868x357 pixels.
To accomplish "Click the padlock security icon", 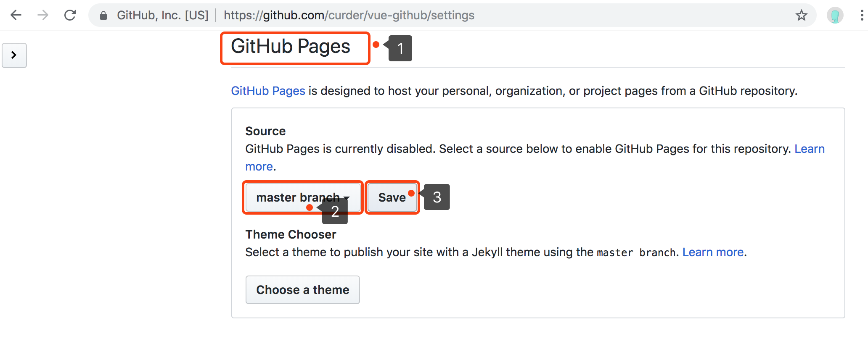I will [x=103, y=16].
